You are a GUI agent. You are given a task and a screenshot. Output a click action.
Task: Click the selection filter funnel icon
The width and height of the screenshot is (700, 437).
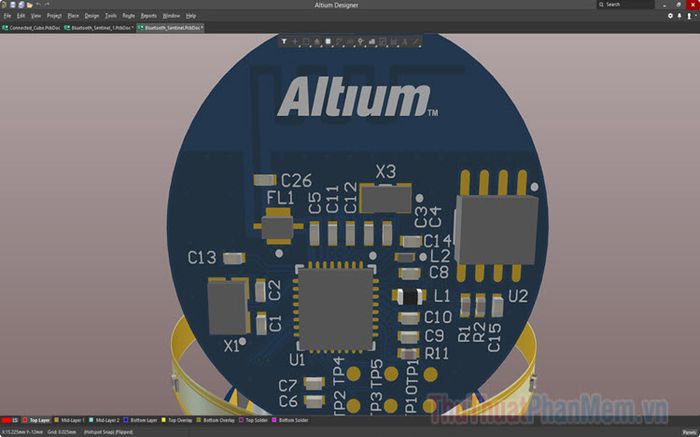284,42
